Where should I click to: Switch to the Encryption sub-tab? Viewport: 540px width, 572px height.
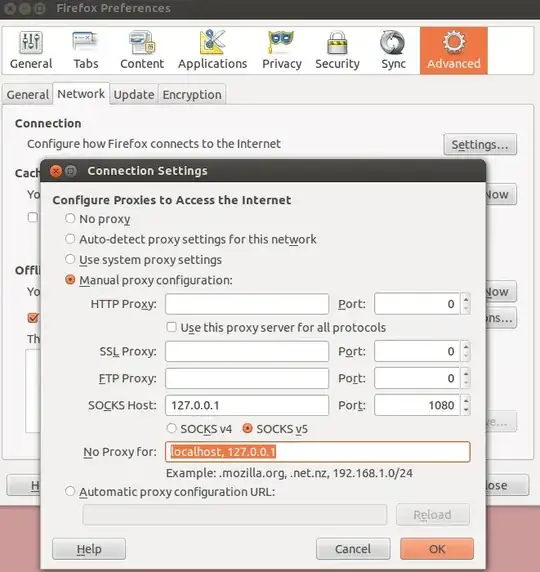pyautogui.click(x=192, y=94)
